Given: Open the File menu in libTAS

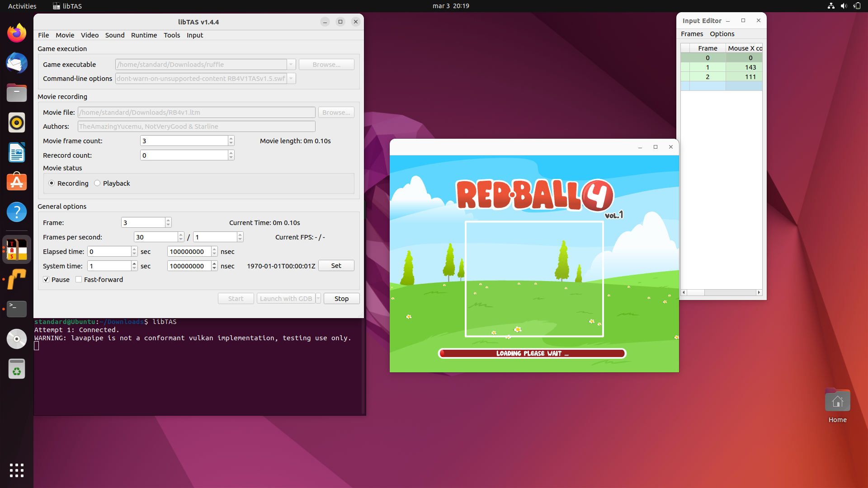Looking at the screenshot, I should [x=43, y=35].
